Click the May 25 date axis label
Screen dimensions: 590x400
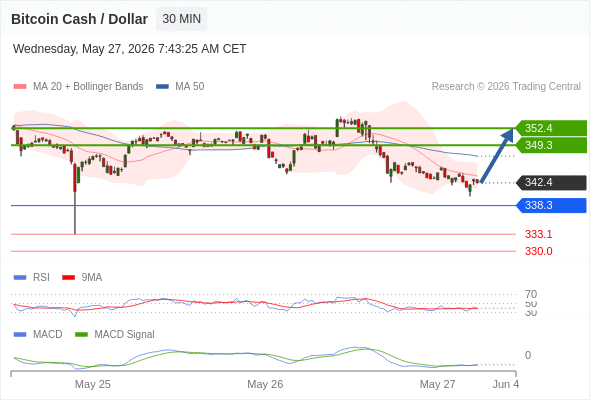pyautogui.click(x=93, y=384)
